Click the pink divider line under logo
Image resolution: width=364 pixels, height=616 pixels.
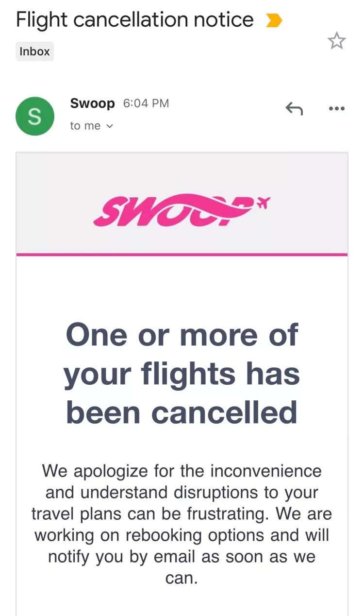(182, 254)
